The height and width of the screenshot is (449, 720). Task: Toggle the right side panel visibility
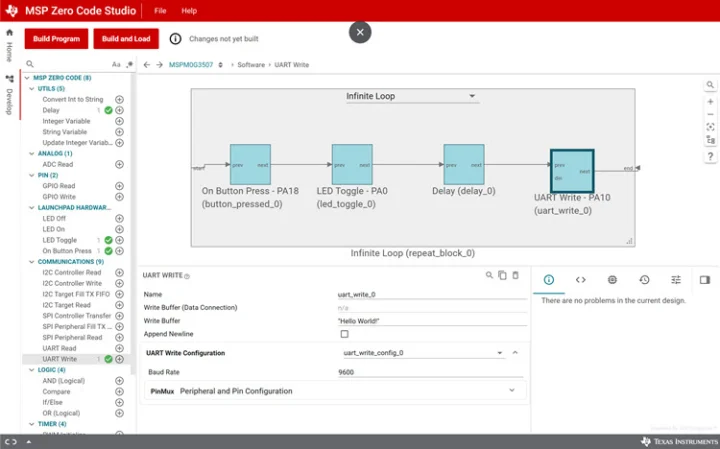[x=705, y=280]
